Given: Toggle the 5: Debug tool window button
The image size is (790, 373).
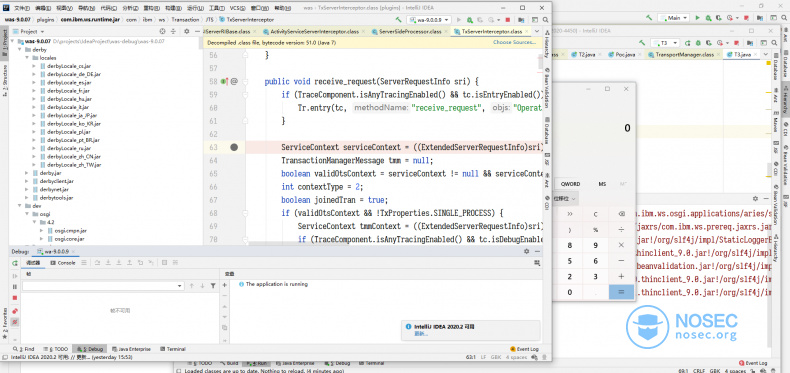Looking at the screenshot, I should (x=91, y=349).
